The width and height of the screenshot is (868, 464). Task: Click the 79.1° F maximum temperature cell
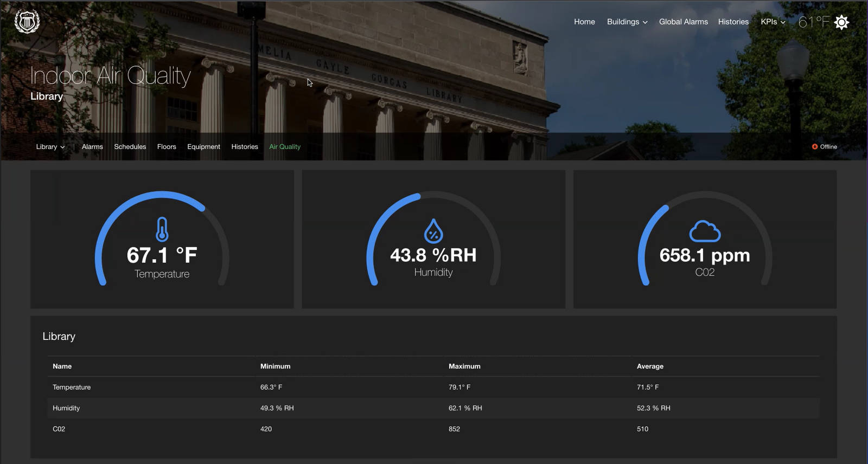pyautogui.click(x=459, y=387)
